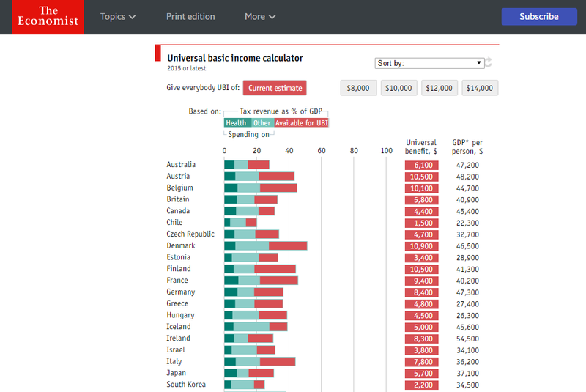Screen dimensions: 586x392
Task: Click the Subscribe button
Action: [538, 17]
